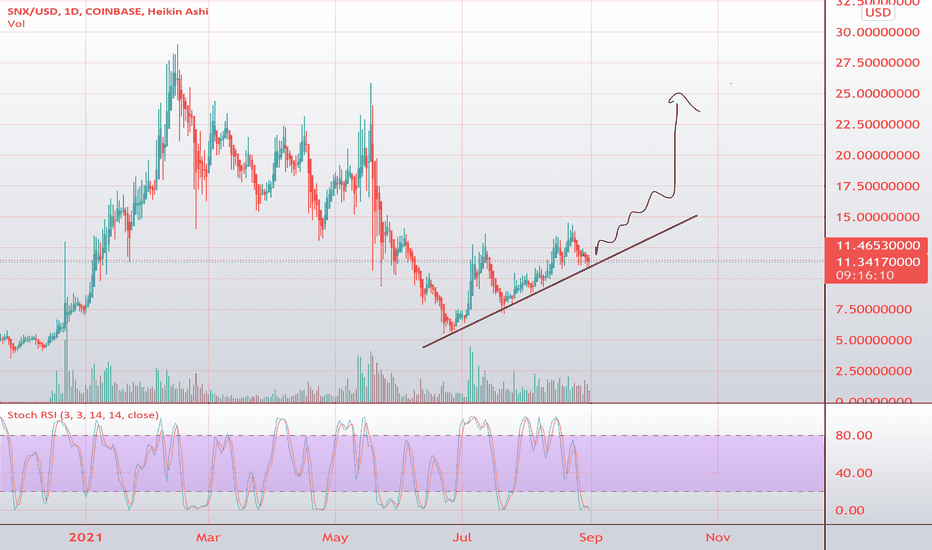Screen dimensions: 932x550
Task: Click the countdown timer 09:16:10
Action: coord(865,275)
